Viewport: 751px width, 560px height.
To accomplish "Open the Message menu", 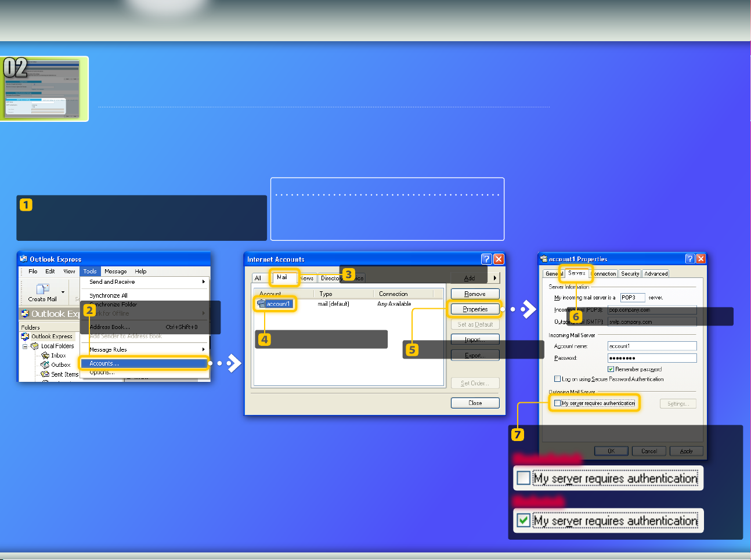I will pos(115,271).
